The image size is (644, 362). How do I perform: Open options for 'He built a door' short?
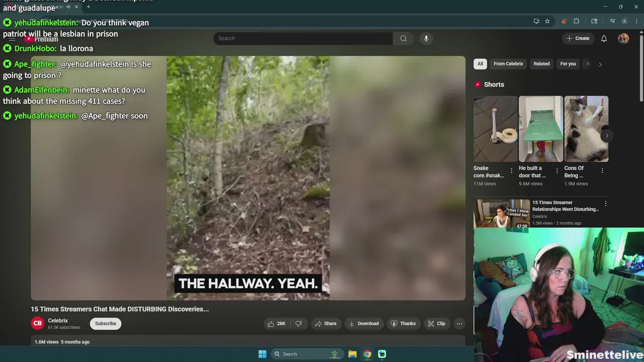pos(556,171)
